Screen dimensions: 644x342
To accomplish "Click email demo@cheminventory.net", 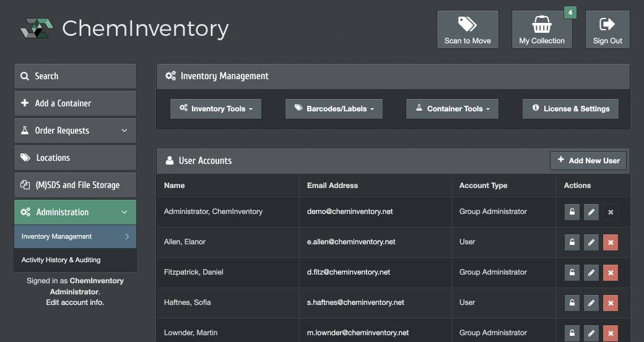I will [x=350, y=212].
